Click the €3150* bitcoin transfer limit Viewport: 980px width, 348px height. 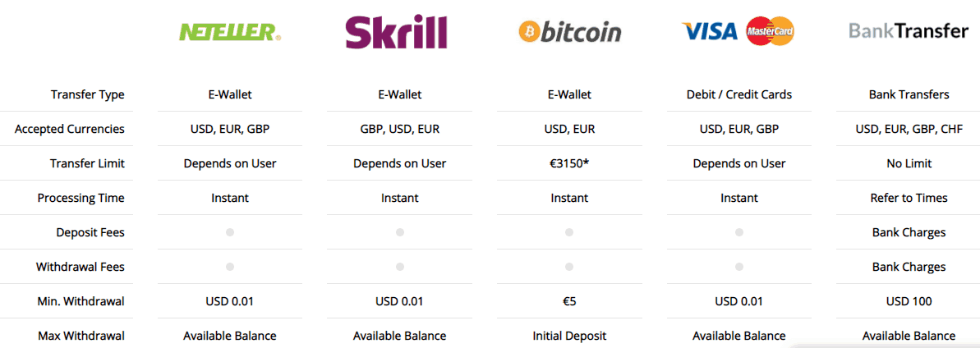(x=568, y=163)
